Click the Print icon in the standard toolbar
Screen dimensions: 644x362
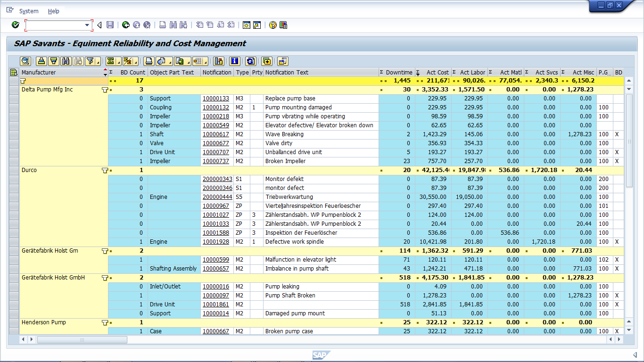[163, 25]
